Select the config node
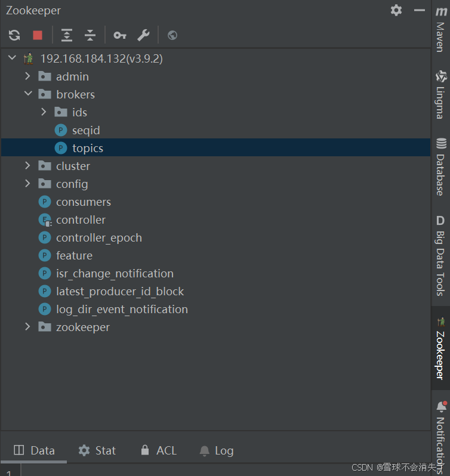Screen dimensions: 450x476 72,184
